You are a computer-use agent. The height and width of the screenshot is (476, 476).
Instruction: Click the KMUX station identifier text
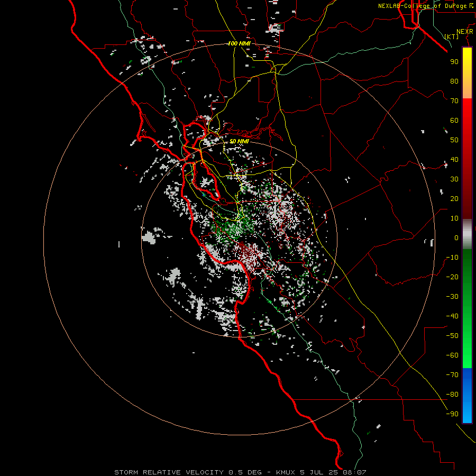click(286, 472)
